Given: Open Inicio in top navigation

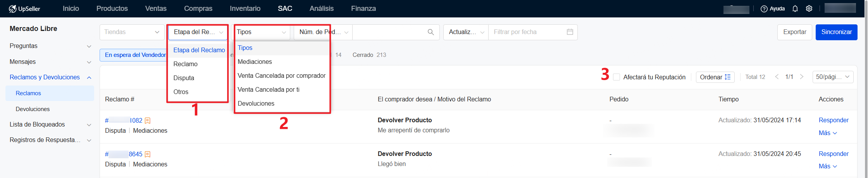Looking at the screenshot, I should pos(71,9).
